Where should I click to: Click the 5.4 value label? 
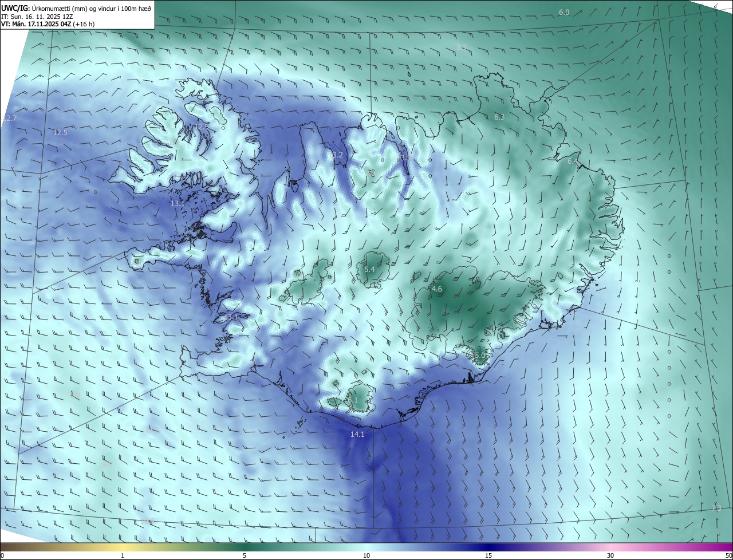(x=369, y=269)
